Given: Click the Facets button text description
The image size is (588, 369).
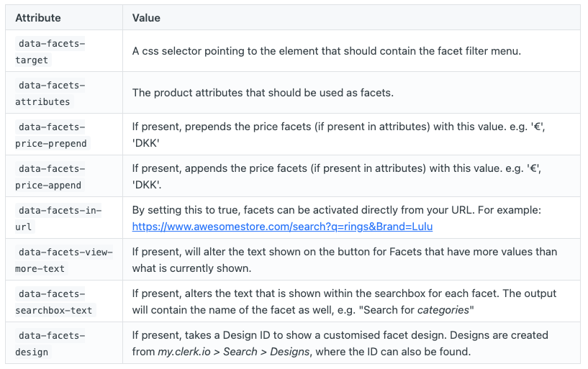Looking at the screenshot, I should tap(344, 252).
